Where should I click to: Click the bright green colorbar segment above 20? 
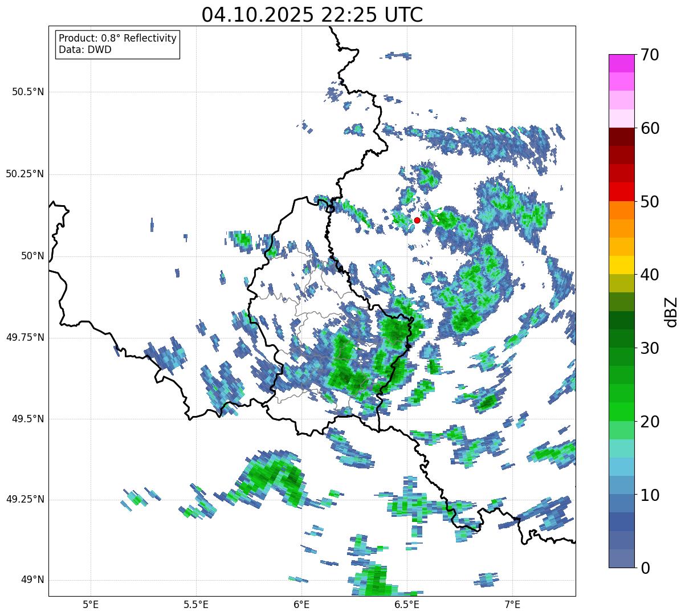[x=621, y=412]
